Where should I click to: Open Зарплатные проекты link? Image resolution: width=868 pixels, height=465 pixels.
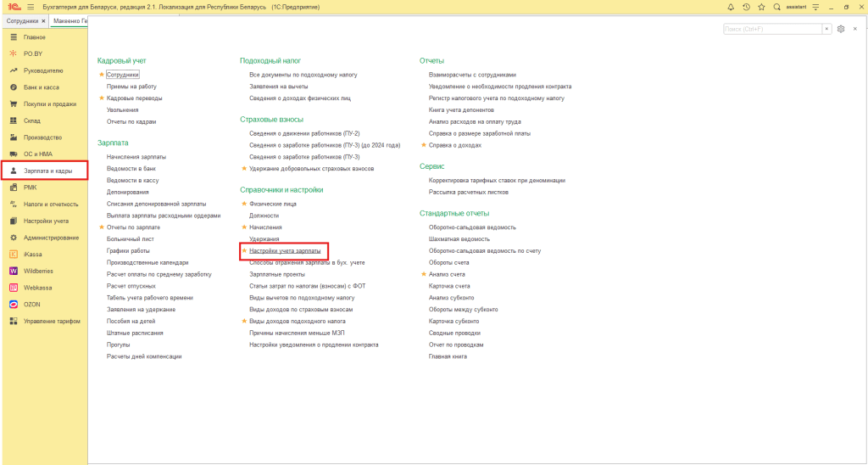tap(277, 274)
